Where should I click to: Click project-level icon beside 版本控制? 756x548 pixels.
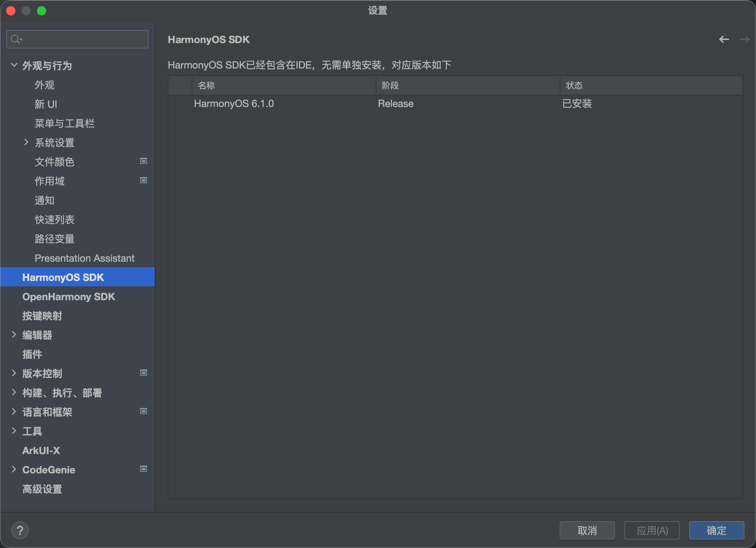pos(144,373)
